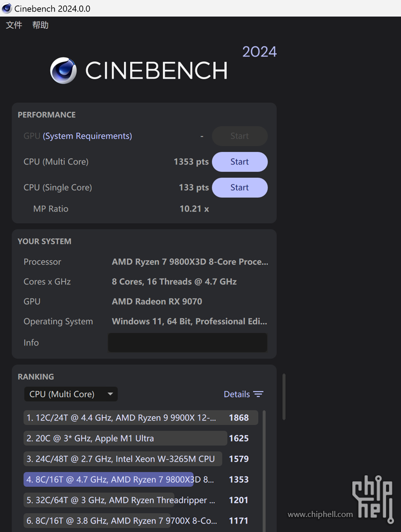Open the 帮助 menu
This screenshot has width=401, height=532.
tap(41, 25)
